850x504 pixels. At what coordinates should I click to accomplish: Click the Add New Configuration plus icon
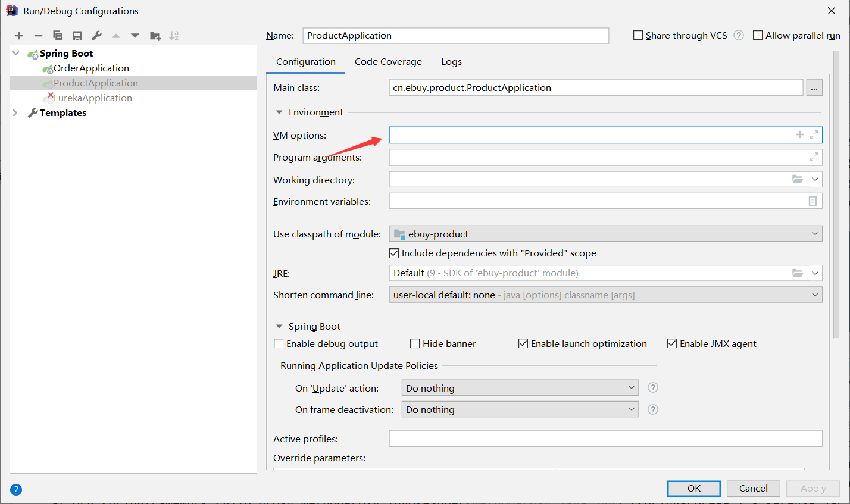(x=19, y=36)
